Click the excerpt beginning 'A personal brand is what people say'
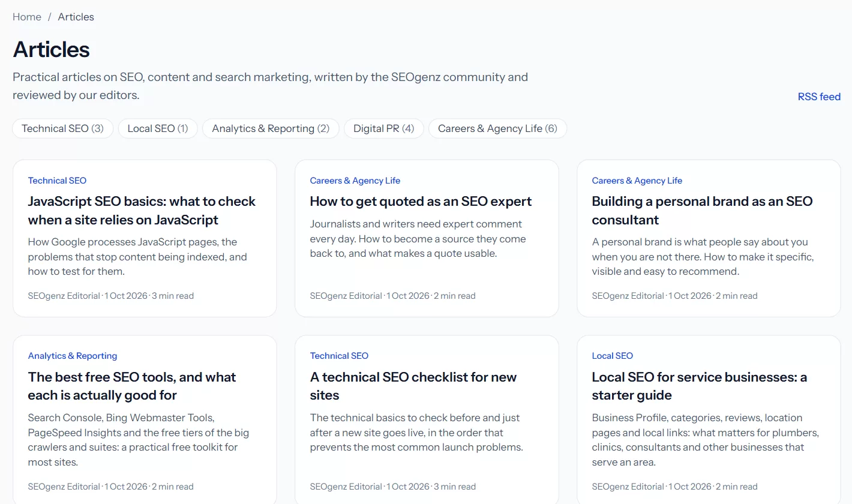The image size is (852, 504). [703, 257]
